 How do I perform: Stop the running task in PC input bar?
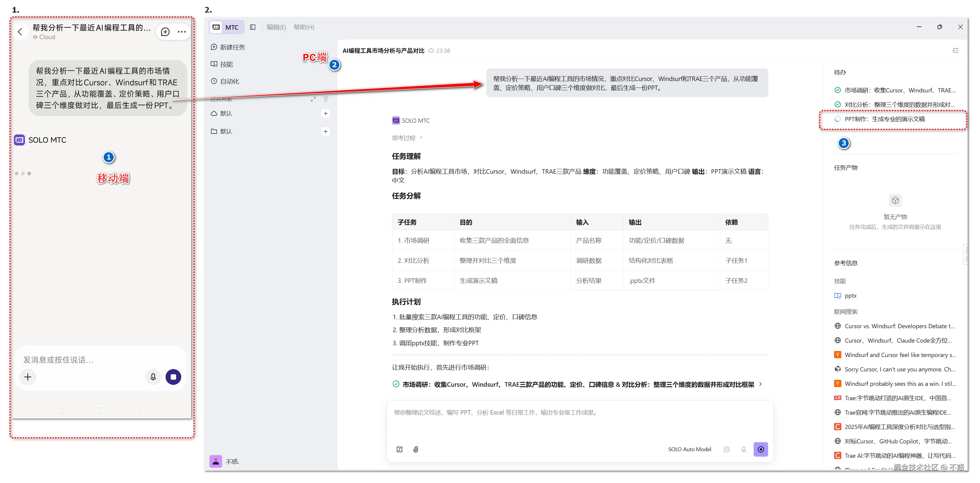tap(761, 449)
